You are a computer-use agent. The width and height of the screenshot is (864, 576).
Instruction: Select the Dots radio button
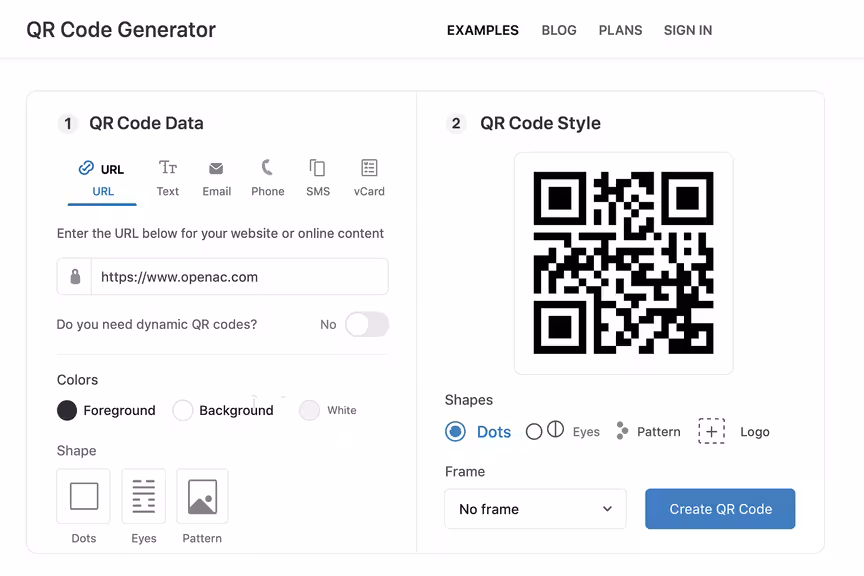pos(455,432)
